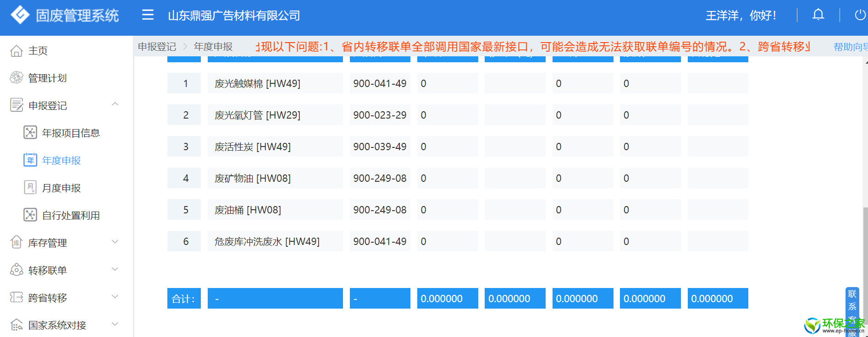The width and height of the screenshot is (868, 337).
Task: Open the notification bell icon
Action: point(818,15)
